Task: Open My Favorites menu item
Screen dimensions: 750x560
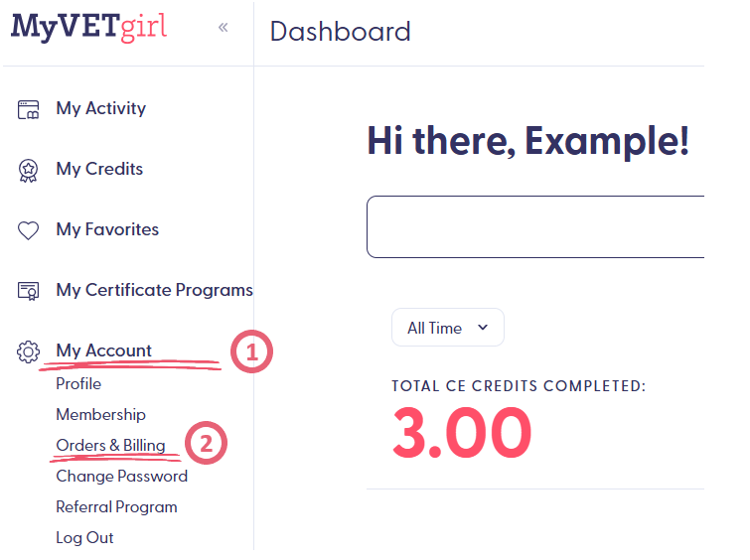Action: pyautogui.click(x=107, y=230)
